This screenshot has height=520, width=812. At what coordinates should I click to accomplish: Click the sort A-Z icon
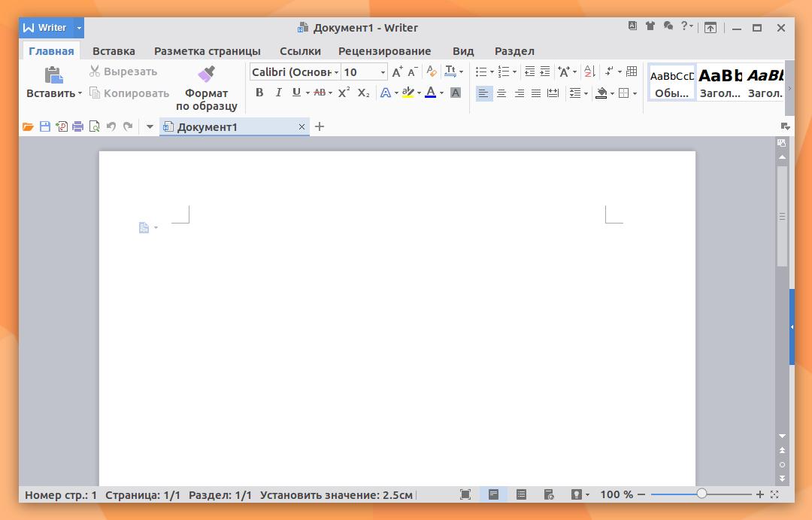(x=589, y=71)
